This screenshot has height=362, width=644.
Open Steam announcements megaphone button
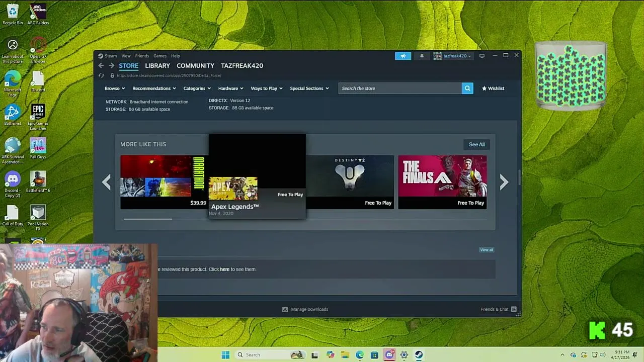(x=403, y=56)
